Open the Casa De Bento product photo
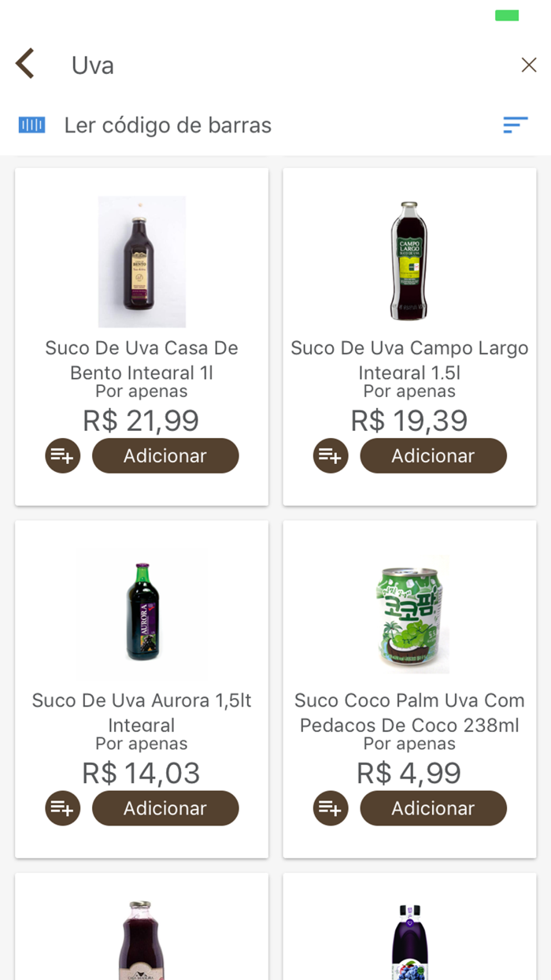 [141, 261]
